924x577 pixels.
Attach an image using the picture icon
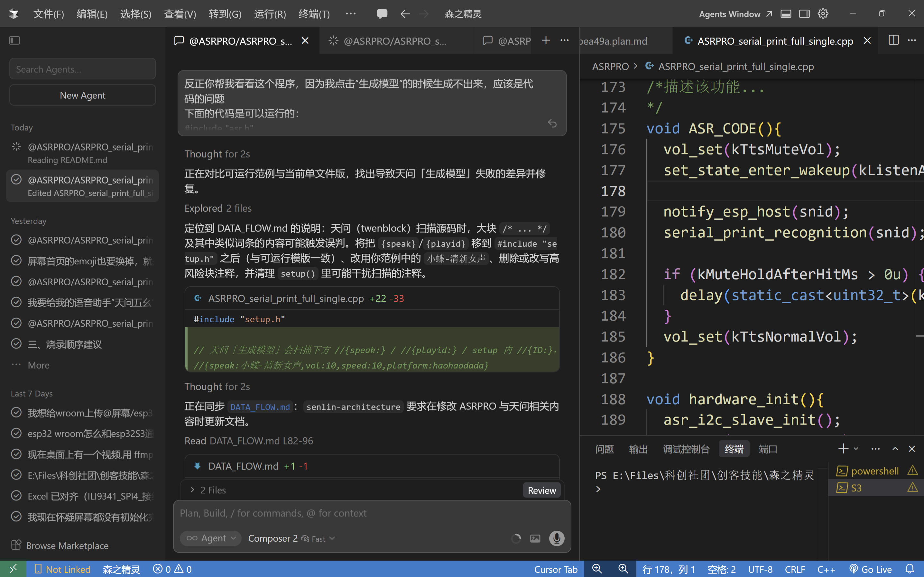pos(535,538)
